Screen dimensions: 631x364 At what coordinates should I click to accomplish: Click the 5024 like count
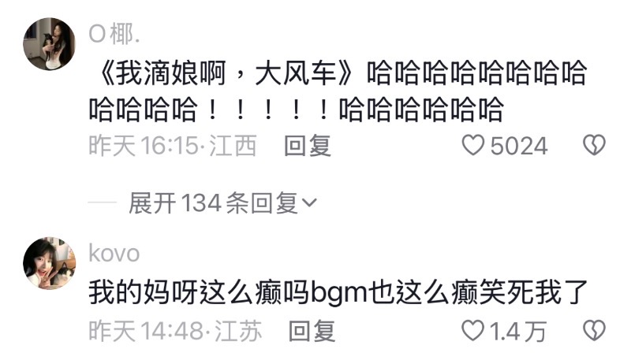[x=519, y=146]
